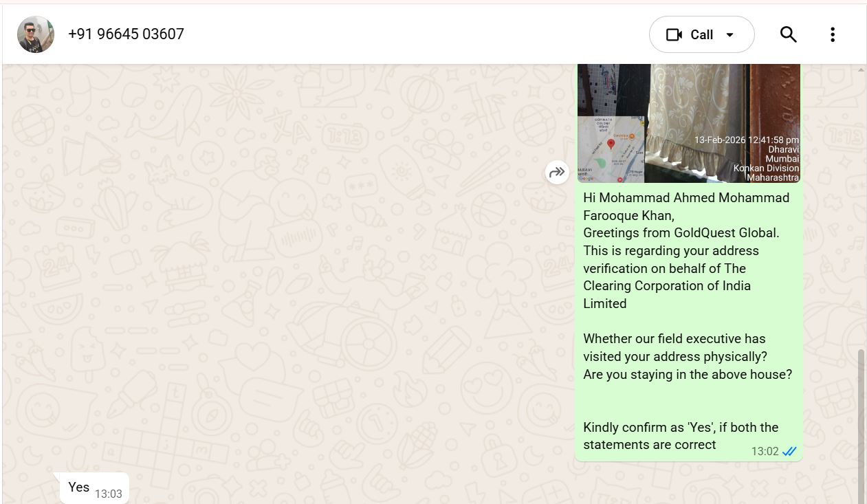Open the contact's profile picture
The height and width of the screenshot is (504, 867).
[36, 34]
